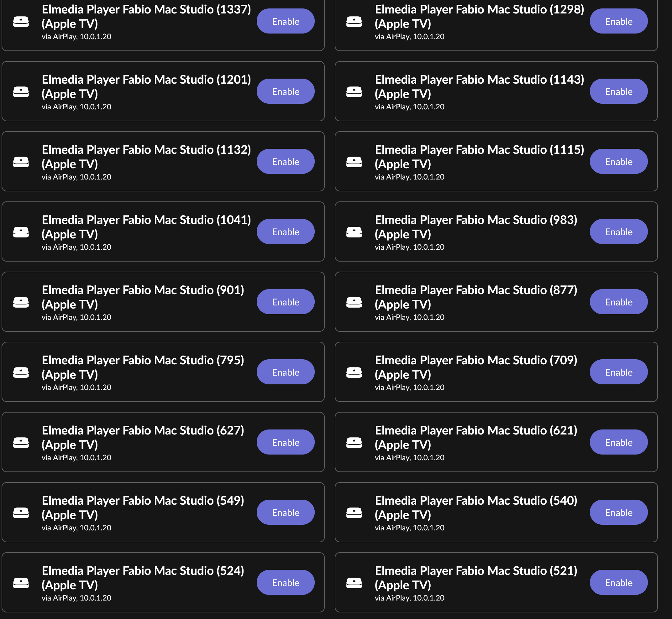
Task: Select the title text of device (1201)
Action: pyautogui.click(x=146, y=86)
